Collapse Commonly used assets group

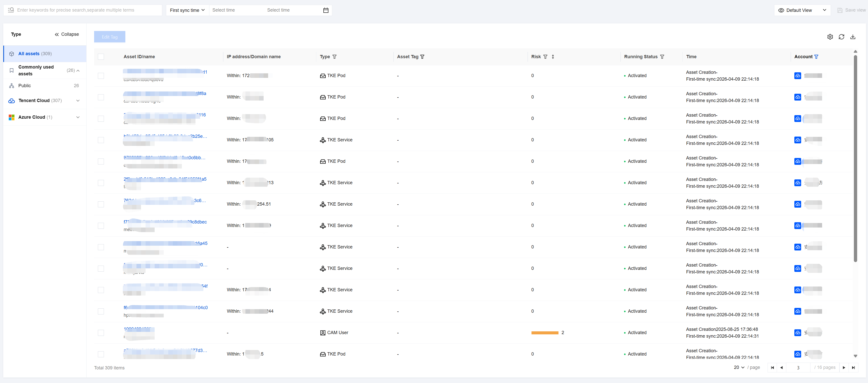78,71
